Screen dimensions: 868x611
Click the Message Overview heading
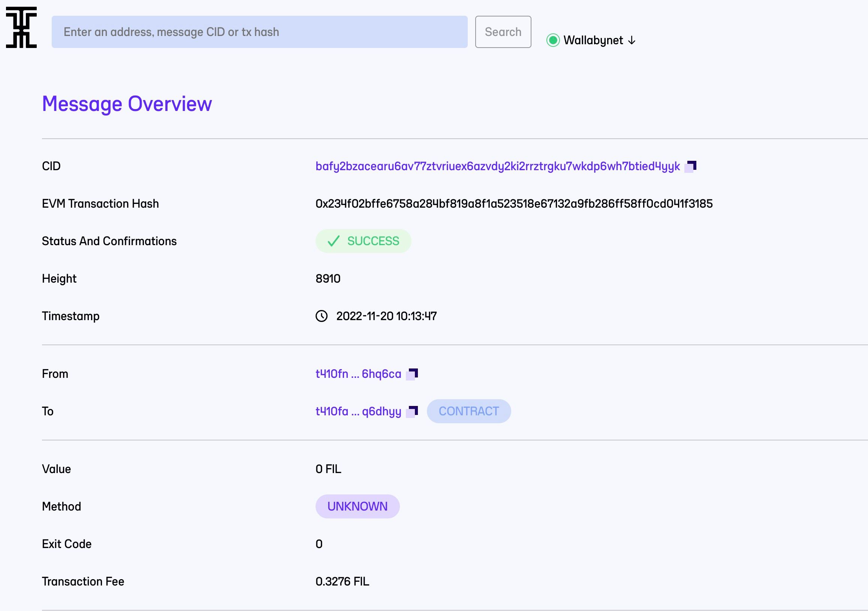127,103
